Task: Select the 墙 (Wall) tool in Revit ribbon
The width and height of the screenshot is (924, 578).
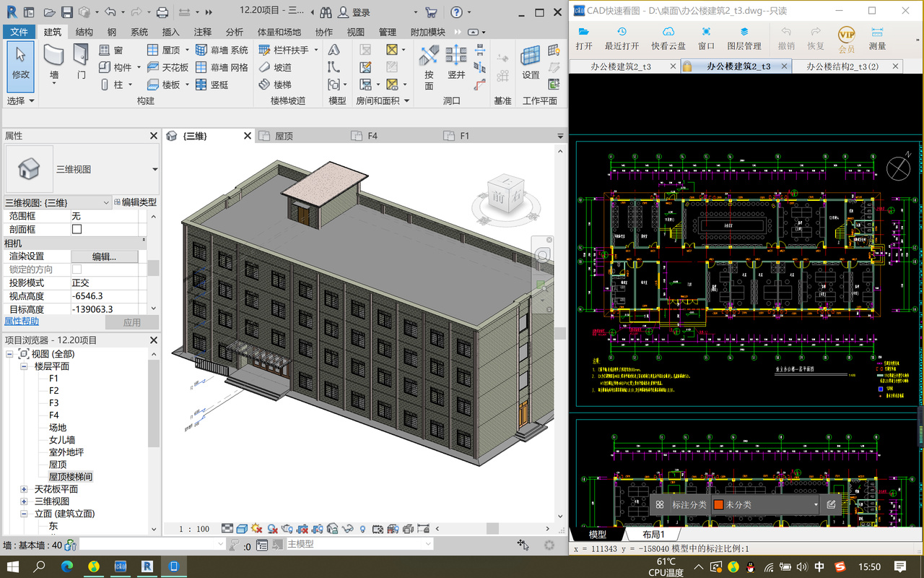Action: tap(54, 64)
